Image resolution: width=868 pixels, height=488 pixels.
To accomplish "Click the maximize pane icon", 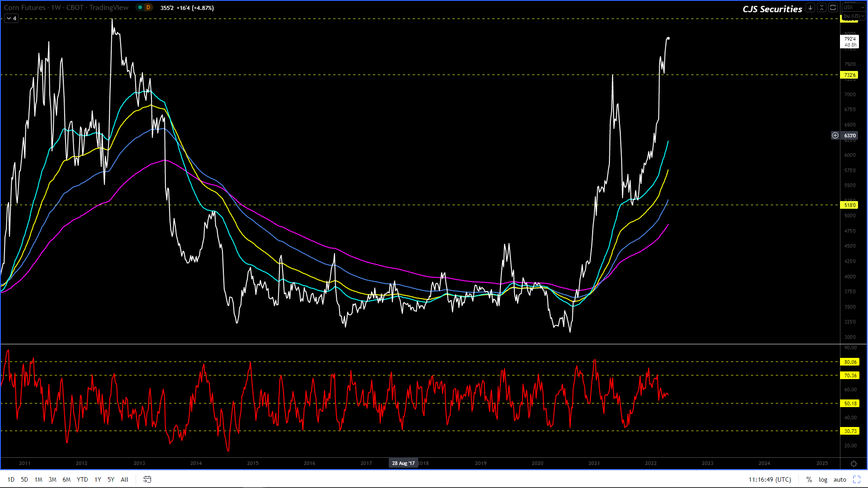I will [833, 8].
